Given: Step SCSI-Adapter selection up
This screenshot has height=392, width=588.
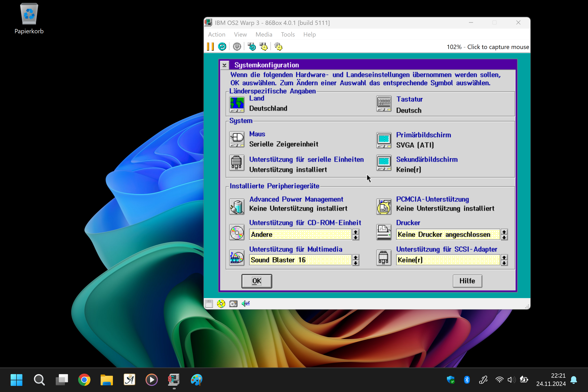Looking at the screenshot, I should [x=504, y=257].
